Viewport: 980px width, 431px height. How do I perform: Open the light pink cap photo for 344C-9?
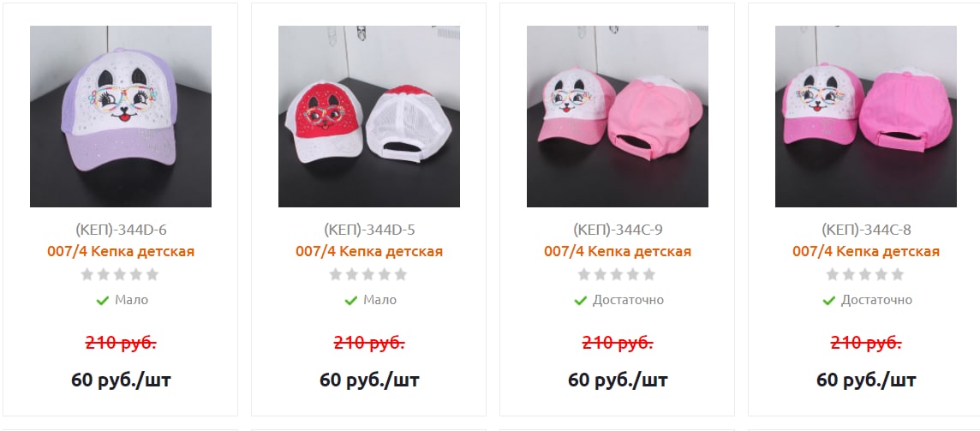(618, 117)
